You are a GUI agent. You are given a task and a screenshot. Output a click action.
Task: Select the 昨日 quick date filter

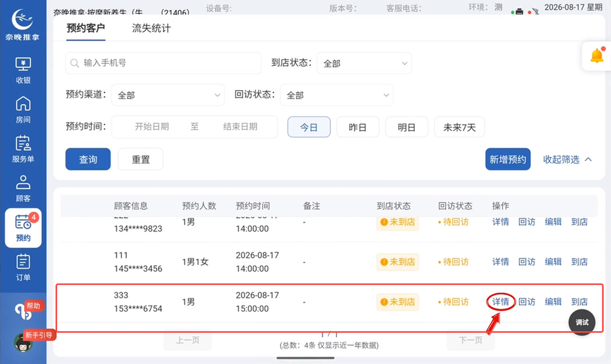tap(358, 127)
